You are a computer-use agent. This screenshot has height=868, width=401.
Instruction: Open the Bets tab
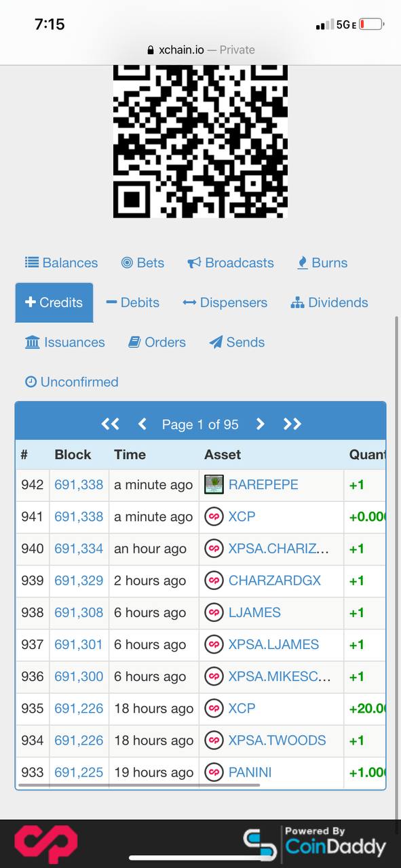pos(142,263)
